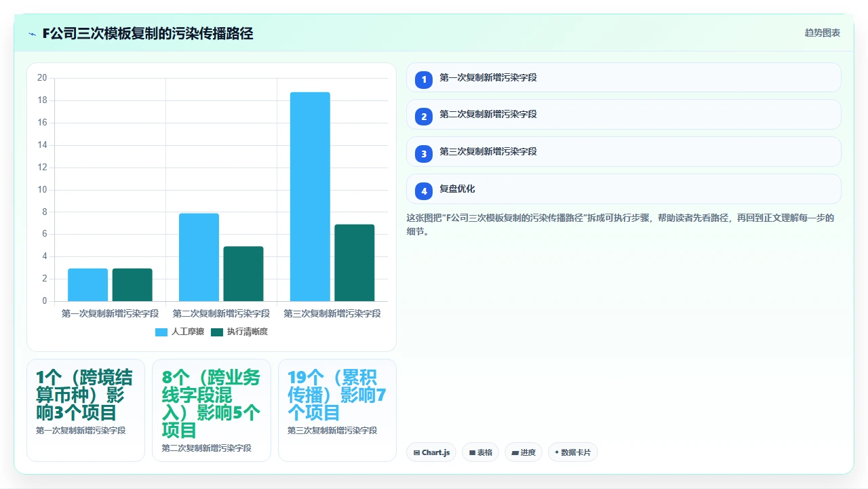Click the lightning icon beside the title
Screen dimensions: 868x489
pyautogui.click(x=32, y=33)
